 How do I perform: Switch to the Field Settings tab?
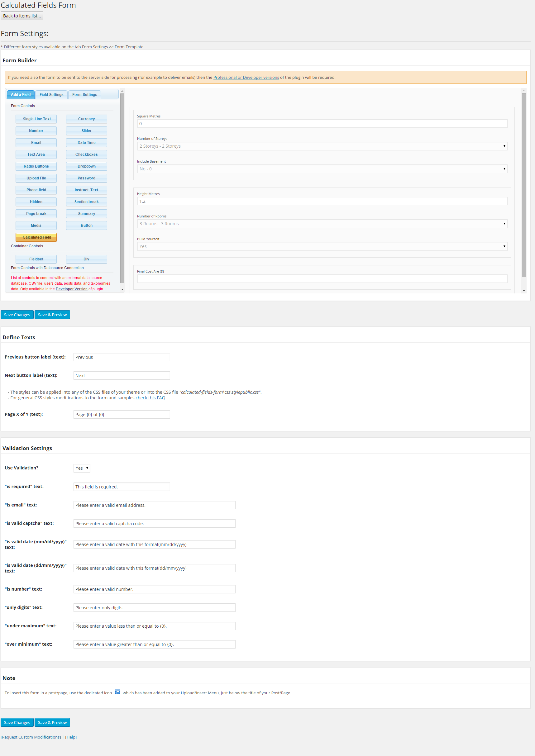tap(51, 95)
